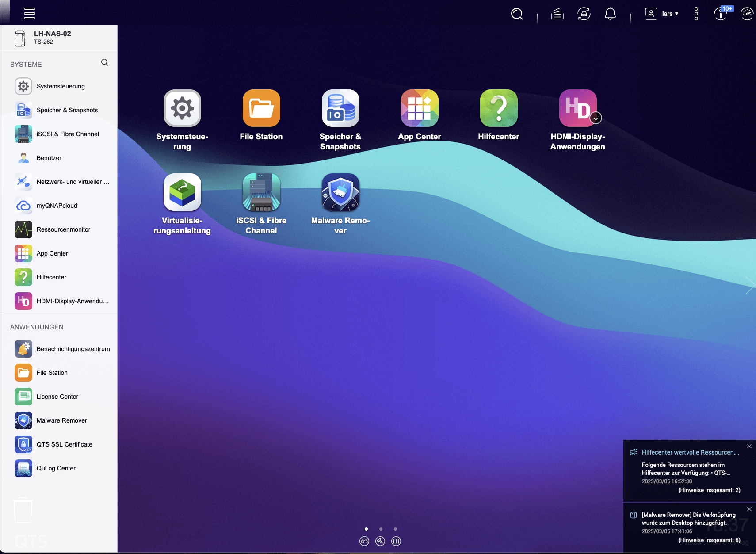Launch Hilfecenter desktop icon
The width and height of the screenshot is (756, 554).
point(499,108)
